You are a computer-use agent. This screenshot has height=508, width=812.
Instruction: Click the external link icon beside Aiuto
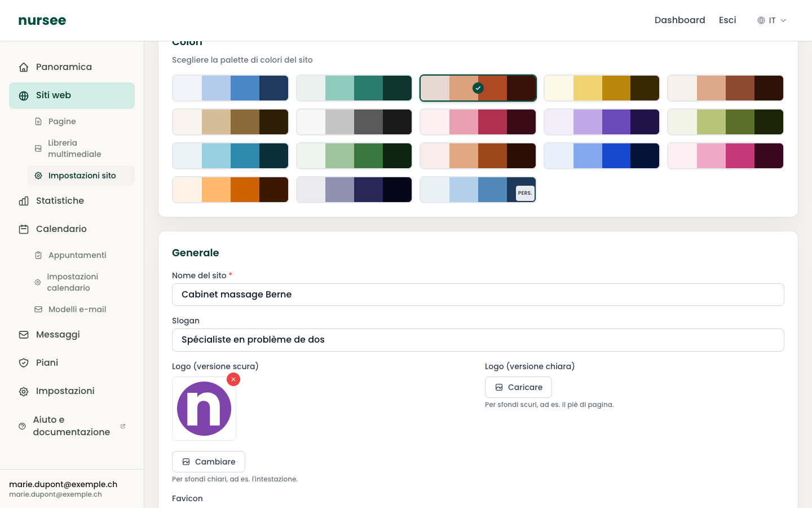123,426
